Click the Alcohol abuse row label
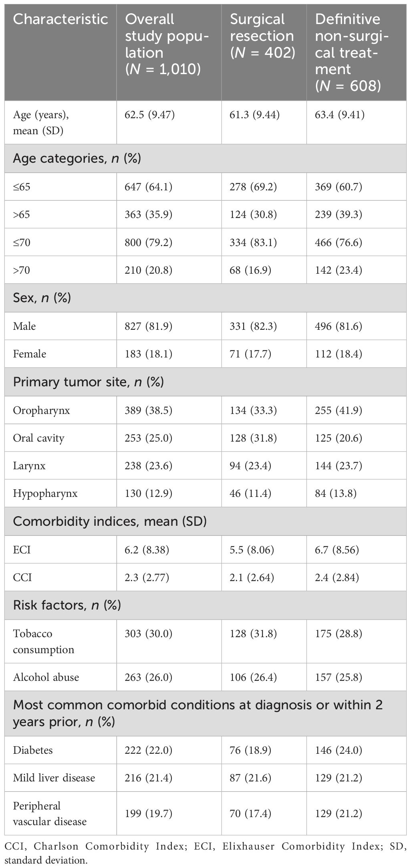The image size is (411, 868). [46, 677]
